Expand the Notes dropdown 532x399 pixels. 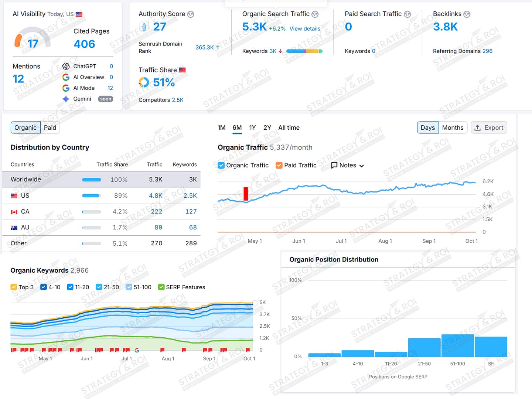click(347, 166)
